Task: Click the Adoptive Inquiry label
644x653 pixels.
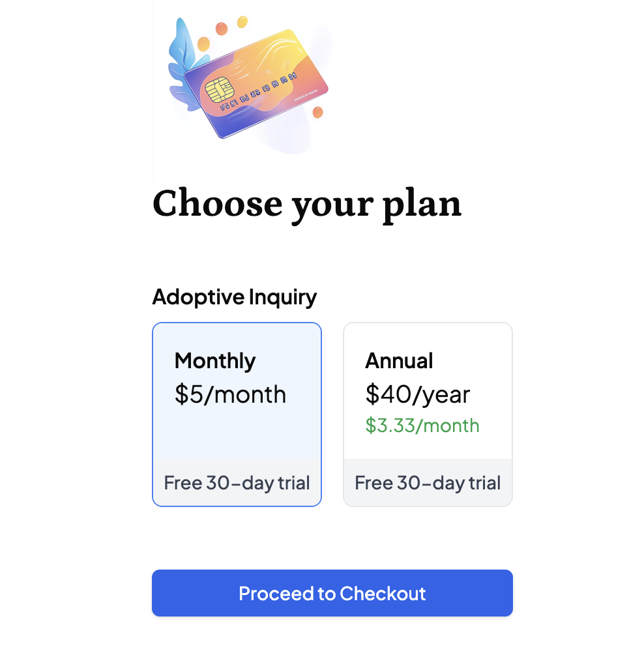Action: click(x=234, y=297)
